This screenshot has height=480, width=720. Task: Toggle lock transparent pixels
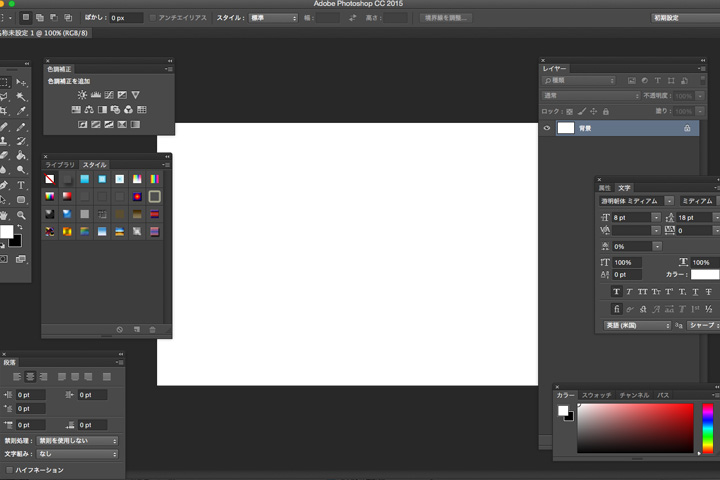[569, 111]
